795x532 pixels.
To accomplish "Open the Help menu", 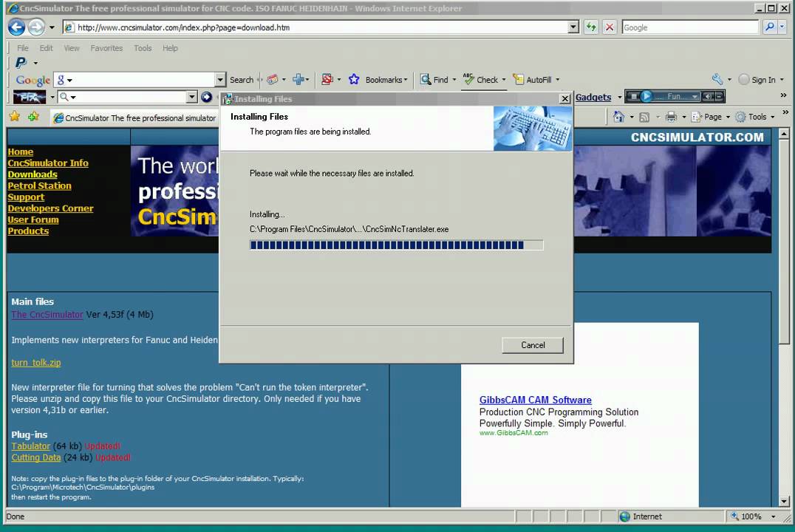I will [x=170, y=48].
